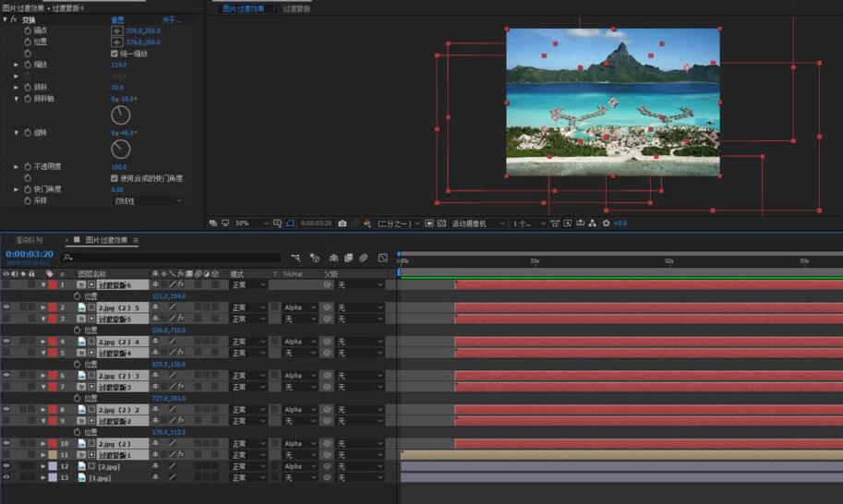Click the 重置 reset link for the effect
This screenshot has height=504, width=843.
[x=117, y=19]
